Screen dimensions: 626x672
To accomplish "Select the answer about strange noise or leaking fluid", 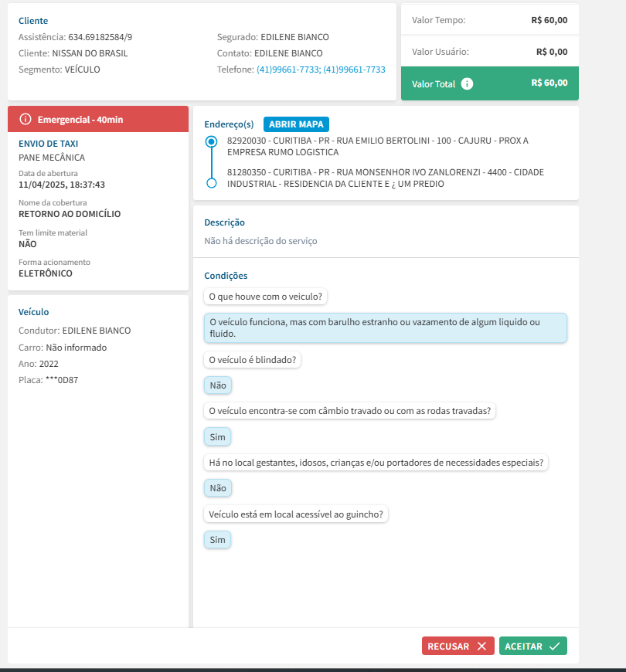I will [385, 328].
